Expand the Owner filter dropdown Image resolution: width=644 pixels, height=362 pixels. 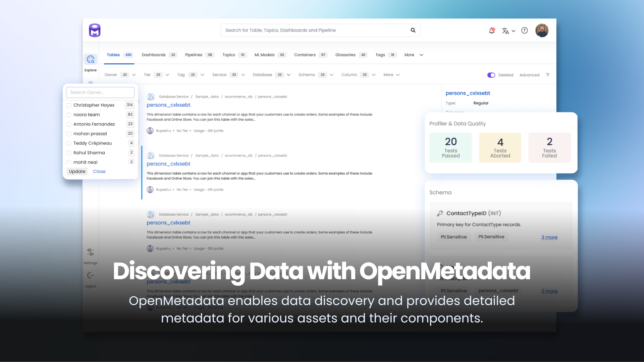[133, 75]
